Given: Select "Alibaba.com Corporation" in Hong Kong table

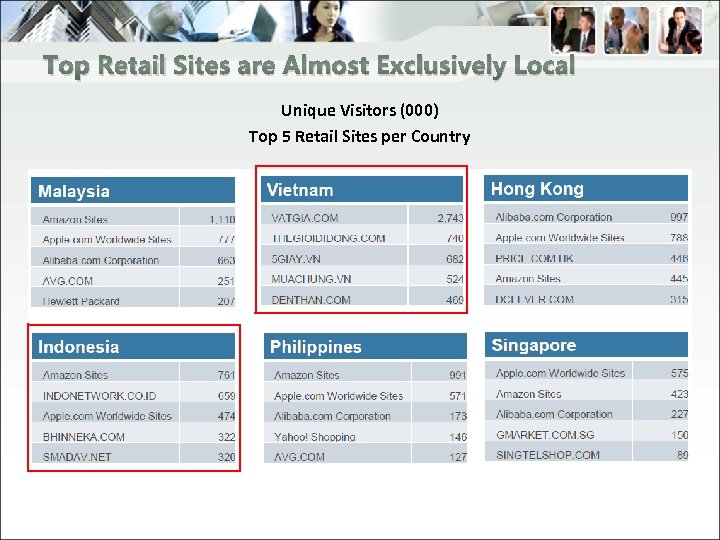Looking at the screenshot, I should coord(553,217).
